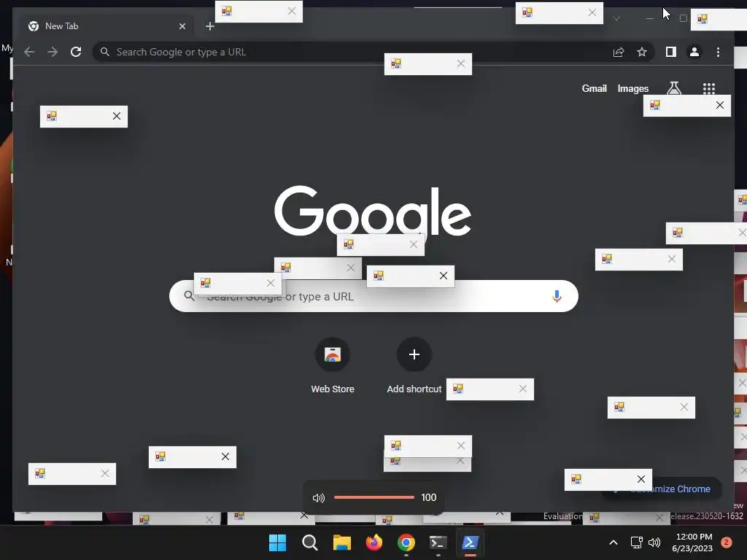The width and height of the screenshot is (747, 560).
Task: Expand hidden system tray icons
Action: (613, 542)
